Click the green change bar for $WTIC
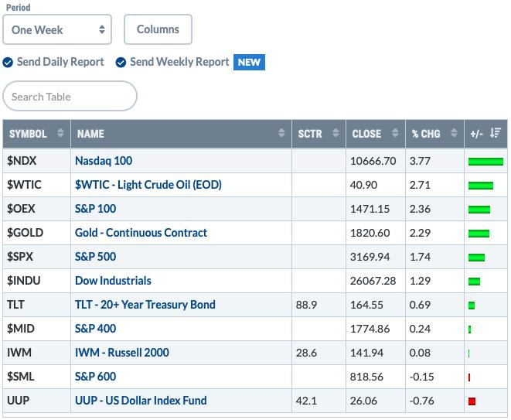This screenshot has height=420, width=511. pyautogui.click(x=481, y=186)
